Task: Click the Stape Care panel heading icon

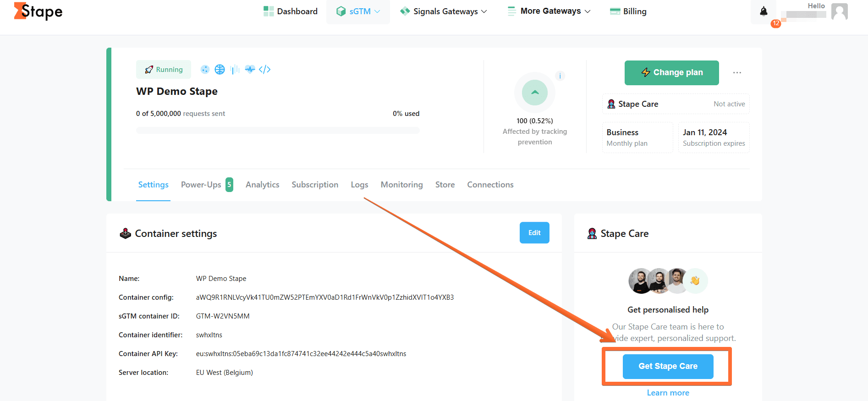Action: tap(592, 234)
